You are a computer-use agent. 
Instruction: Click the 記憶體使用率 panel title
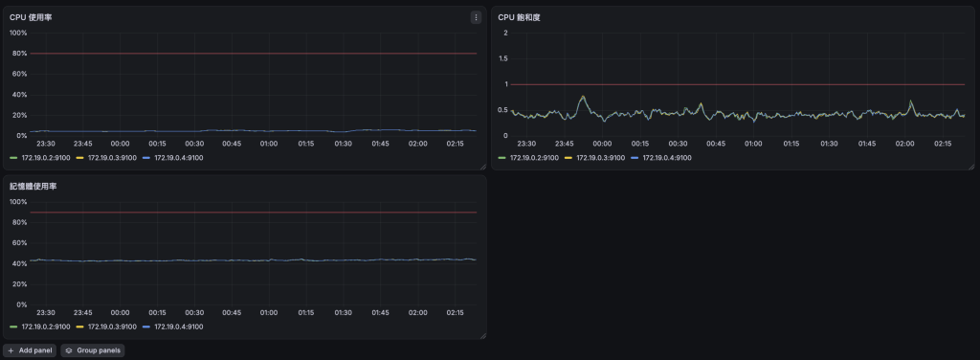tap(33, 187)
